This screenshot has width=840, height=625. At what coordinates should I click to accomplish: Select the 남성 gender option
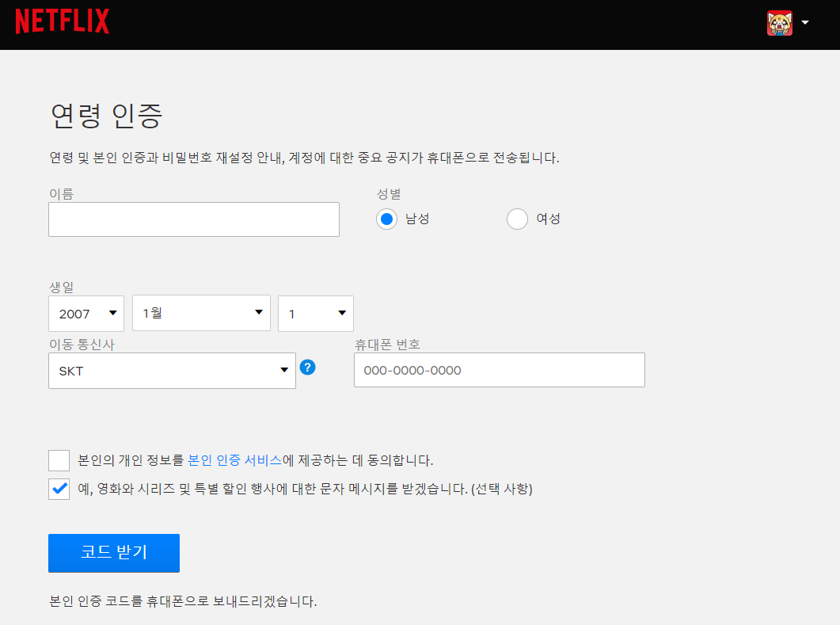click(x=386, y=219)
